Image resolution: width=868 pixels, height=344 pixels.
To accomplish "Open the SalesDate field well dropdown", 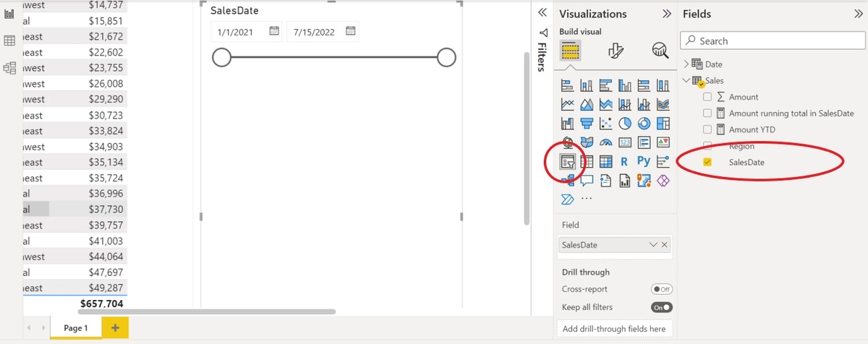I will [x=653, y=245].
